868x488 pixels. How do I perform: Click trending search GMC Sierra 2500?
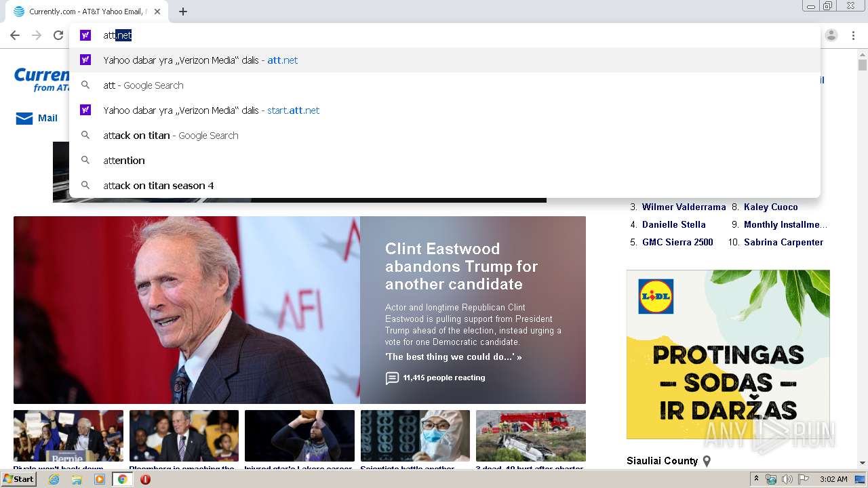click(x=677, y=242)
